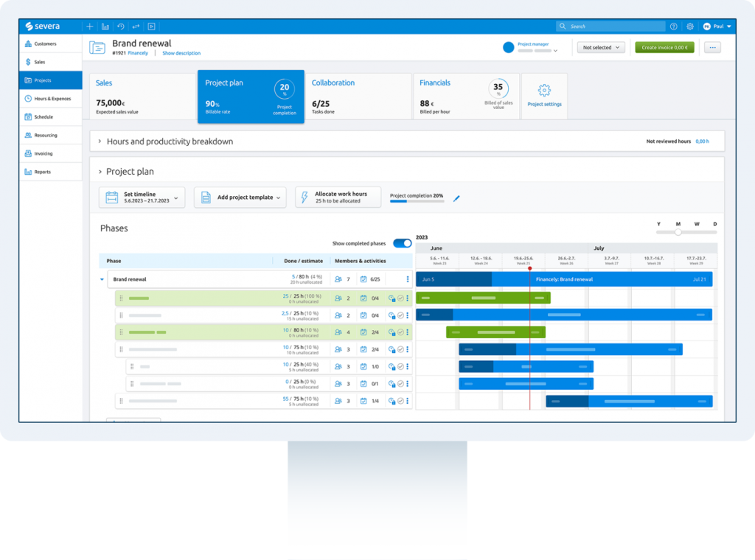
Task: Open Invoicing in the left sidebar
Action: click(44, 154)
